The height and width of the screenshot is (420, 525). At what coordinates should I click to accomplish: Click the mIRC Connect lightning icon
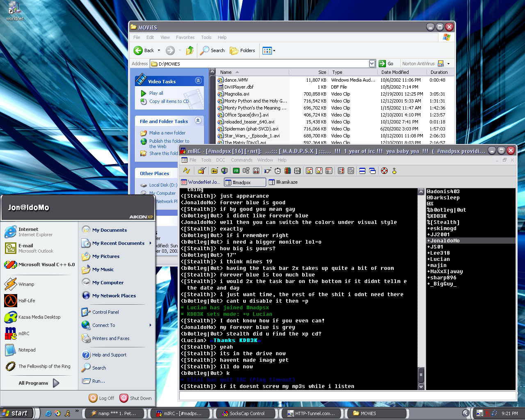pyautogui.click(x=187, y=171)
